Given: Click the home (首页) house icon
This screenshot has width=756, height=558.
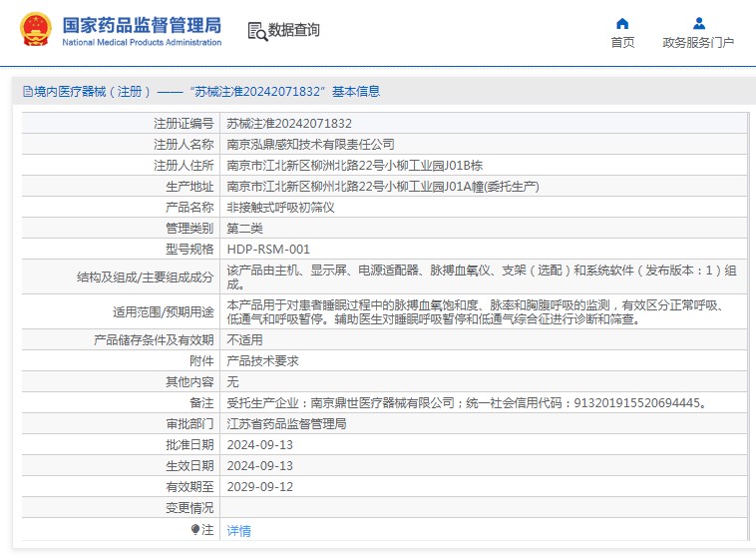Looking at the screenshot, I should pos(622,24).
